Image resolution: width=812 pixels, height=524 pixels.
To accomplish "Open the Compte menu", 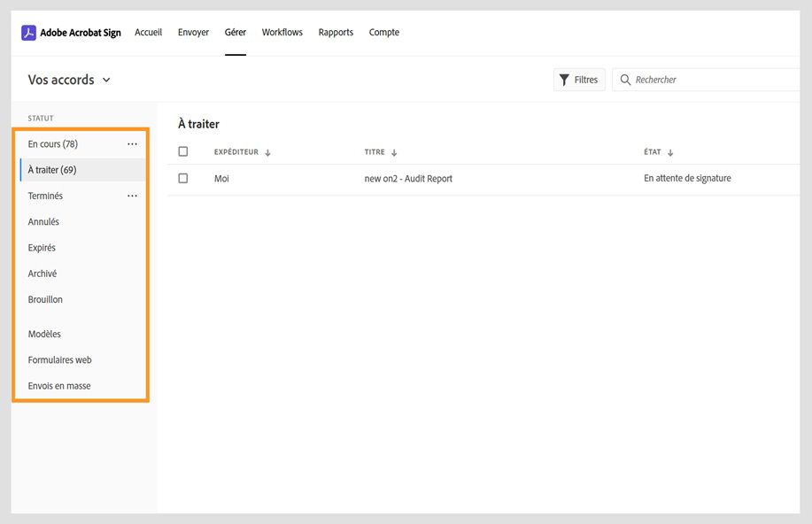I will tap(384, 33).
